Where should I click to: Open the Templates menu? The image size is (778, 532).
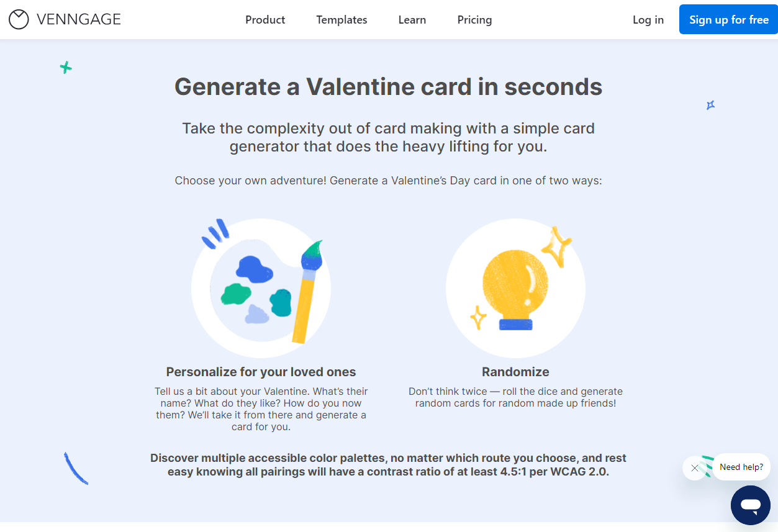coord(342,20)
